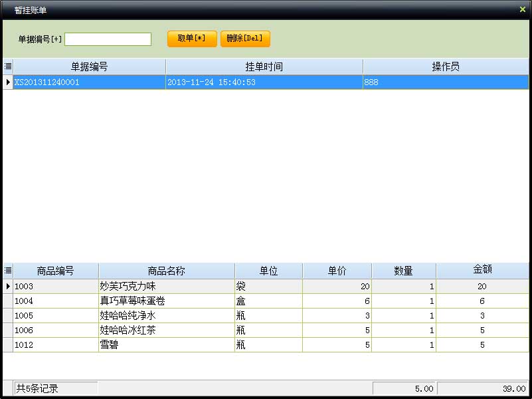Open the product grid column selector icon

click(x=8, y=270)
